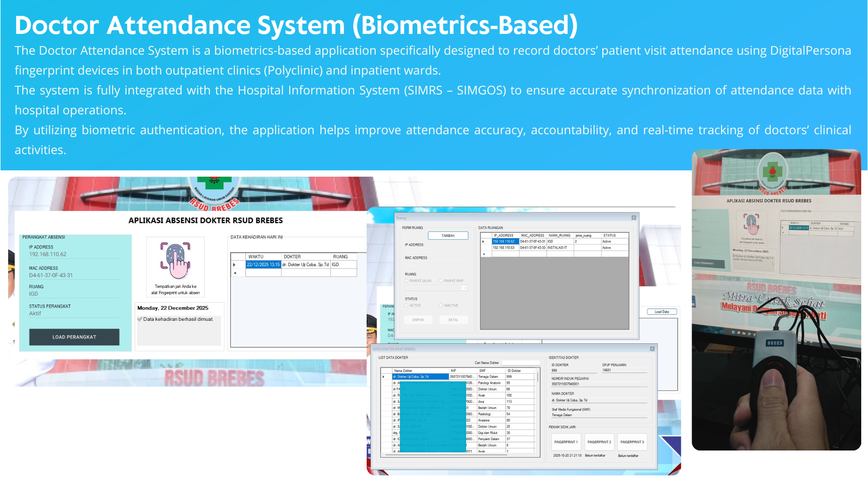Click the Cari Nama Dokter search field
The image size is (868, 488).
pos(521,363)
